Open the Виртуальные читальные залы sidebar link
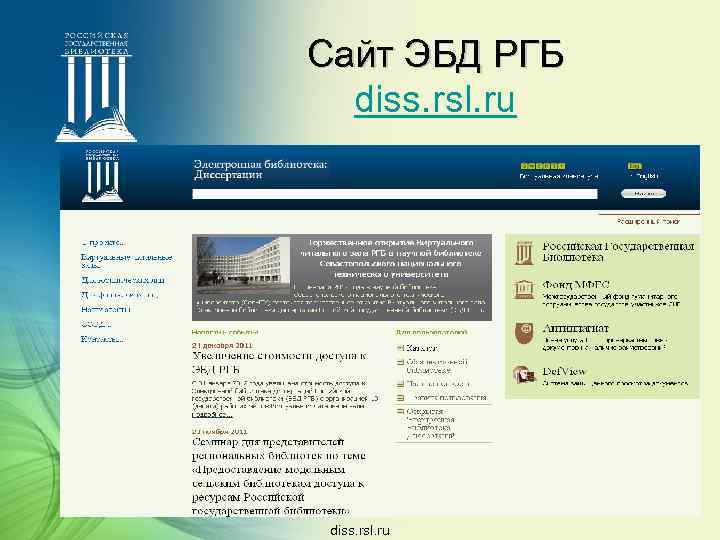 [x=127, y=261]
